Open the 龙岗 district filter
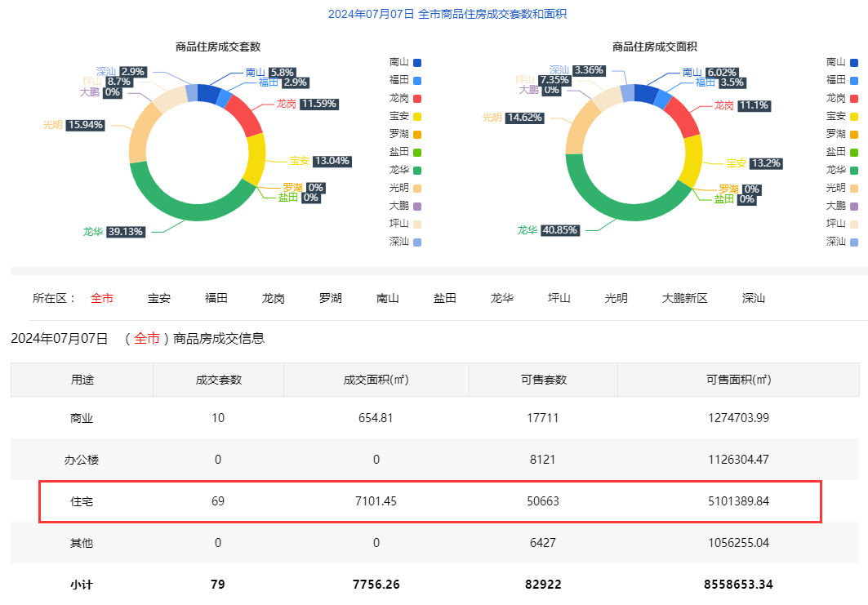The height and width of the screenshot is (605, 868). click(x=274, y=299)
